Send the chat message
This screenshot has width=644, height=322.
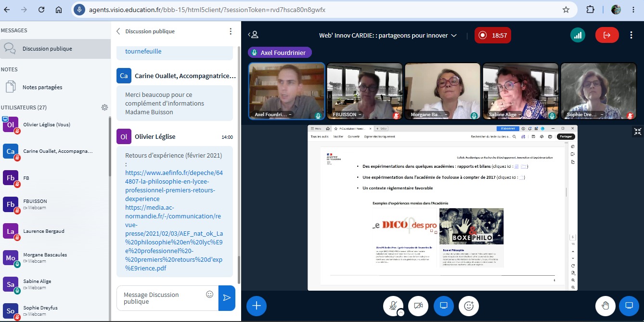[227, 298]
